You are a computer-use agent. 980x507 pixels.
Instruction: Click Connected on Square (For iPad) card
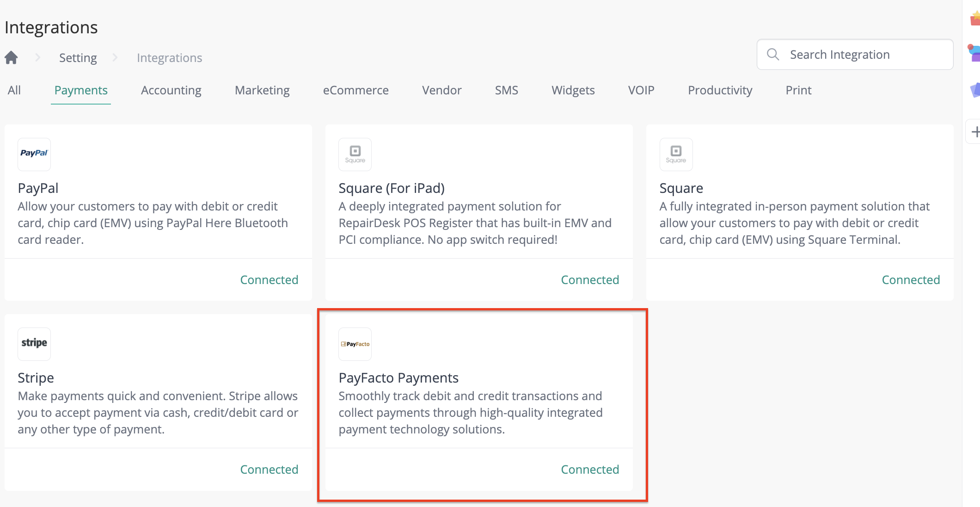click(590, 280)
